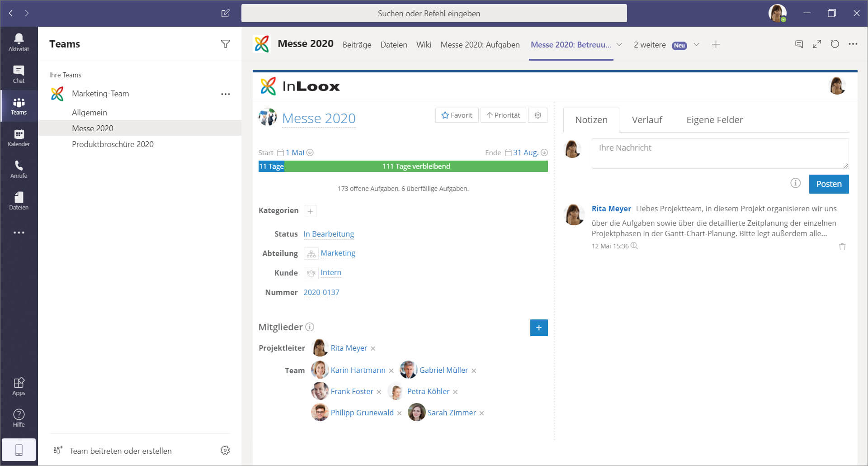This screenshot has width=868, height=466.
Task: Edit start date 1 Mai
Action: click(295, 152)
